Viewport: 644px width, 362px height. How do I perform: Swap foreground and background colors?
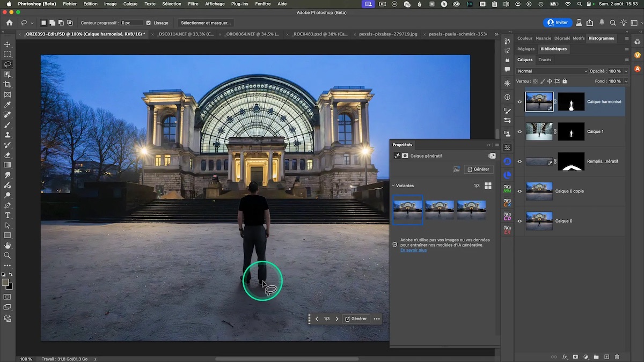coord(10,275)
